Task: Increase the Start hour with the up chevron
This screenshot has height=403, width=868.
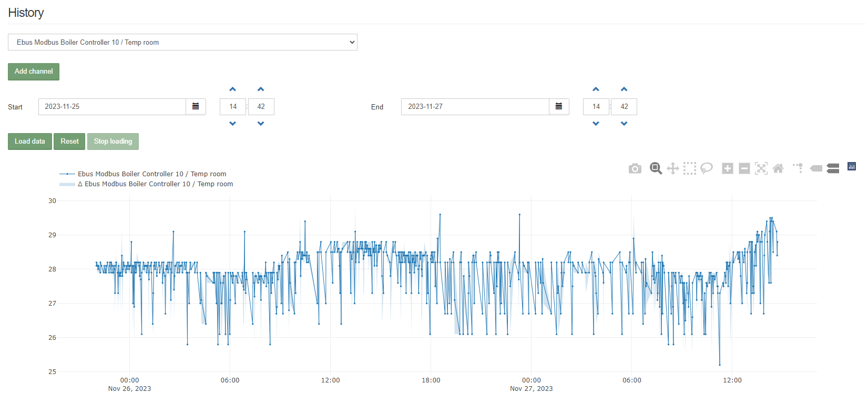Action: [x=233, y=89]
